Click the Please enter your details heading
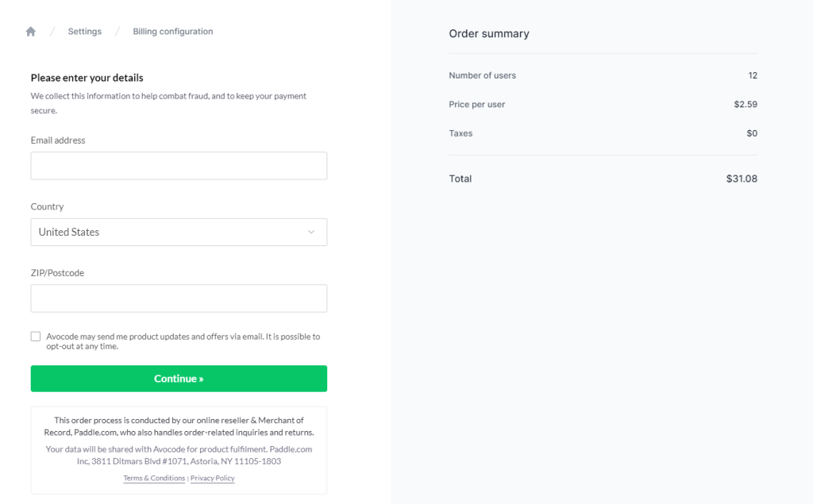The height and width of the screenshot is (504, 813). click(87, 78)
